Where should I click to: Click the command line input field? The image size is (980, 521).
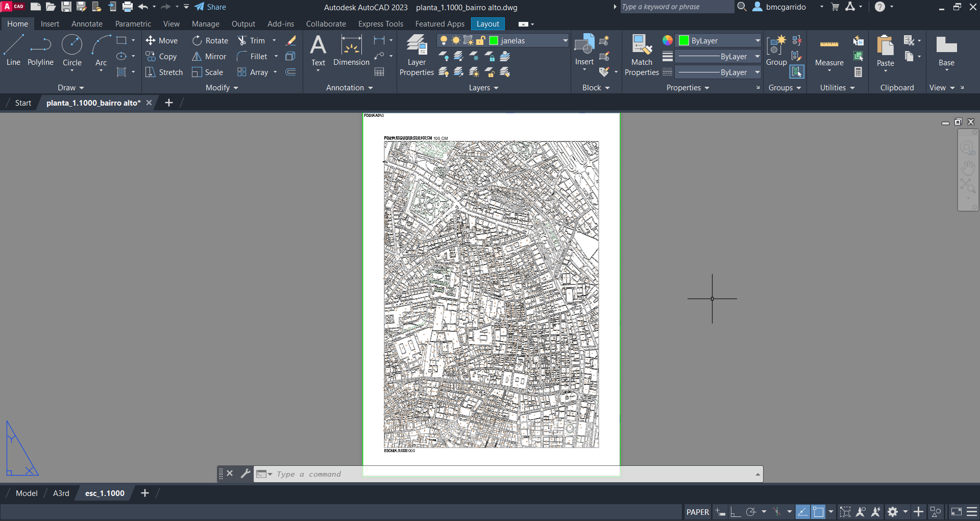(510, 474)
